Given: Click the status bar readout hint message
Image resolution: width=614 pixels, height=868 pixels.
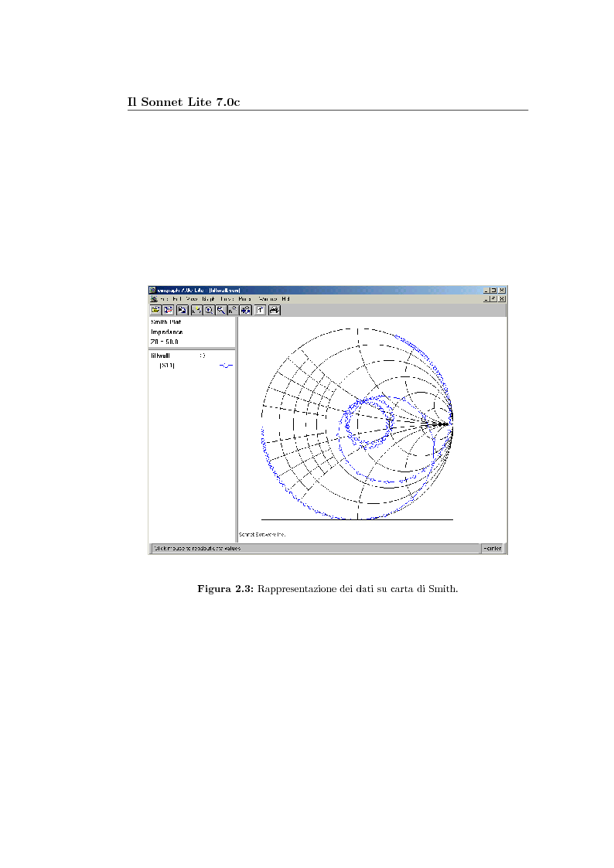Looking at the screenshot, I should [x=197, y=548].
